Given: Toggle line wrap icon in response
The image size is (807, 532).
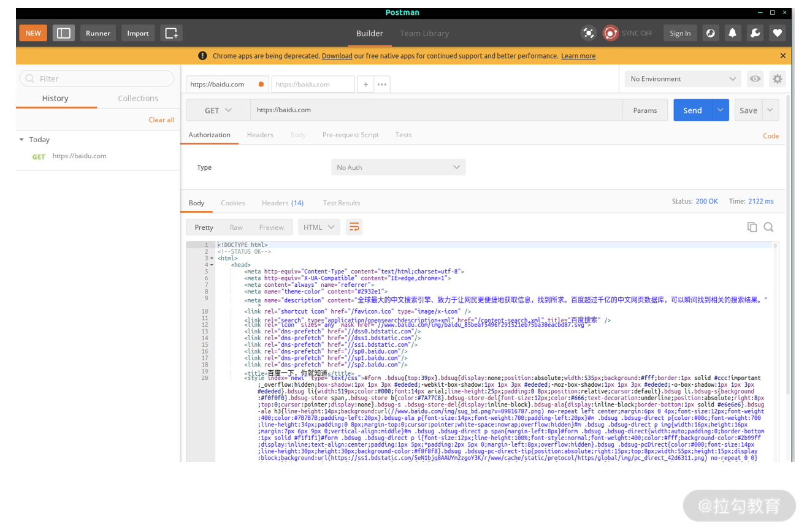Looking at the screenshot, I should point(354,227).
